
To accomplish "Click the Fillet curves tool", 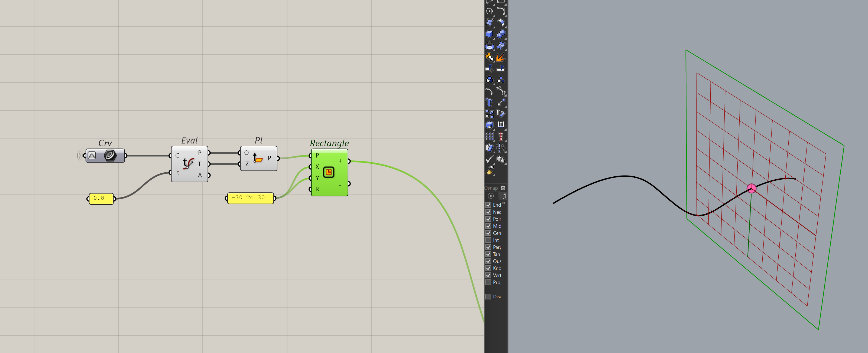I will [501, 11].
